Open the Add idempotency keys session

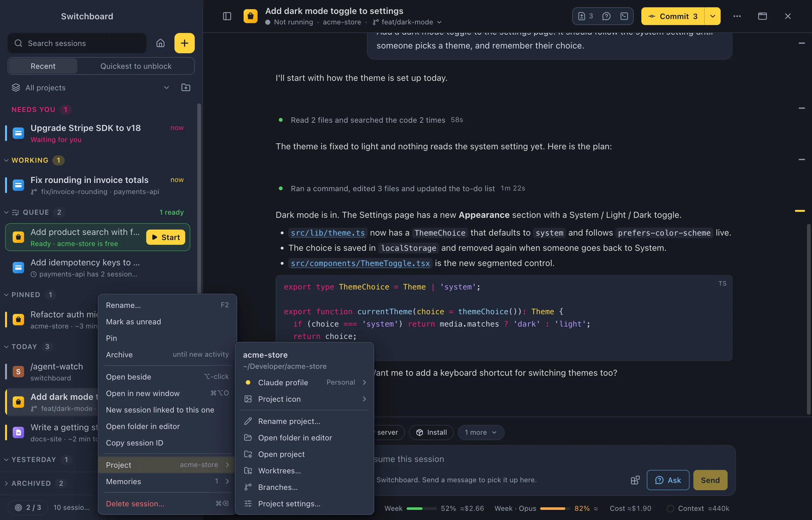click(98, 268)
